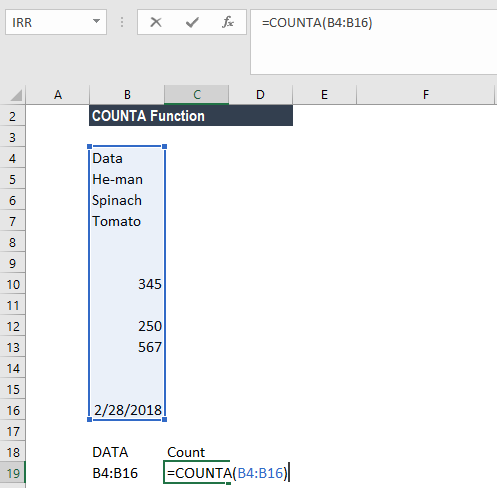Click the date cell 2/28/2018
The width and height of the screenshot is (497, 488).
(127, 410)
